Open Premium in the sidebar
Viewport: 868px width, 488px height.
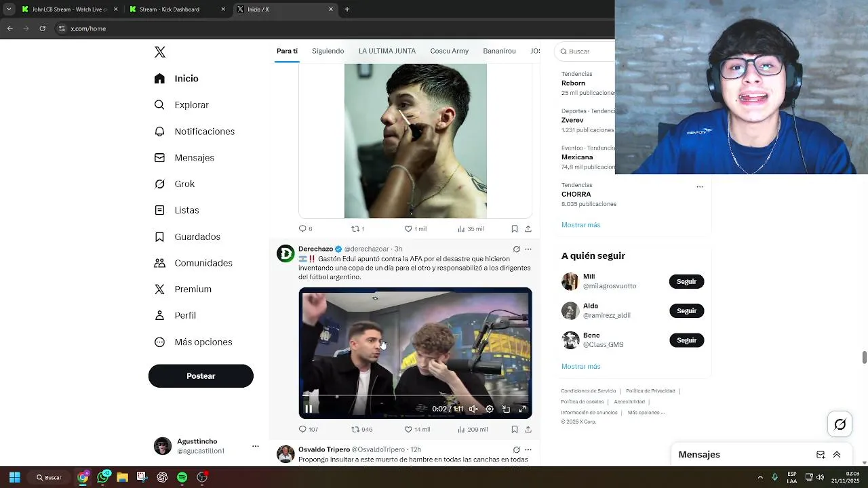click(183, 289)
